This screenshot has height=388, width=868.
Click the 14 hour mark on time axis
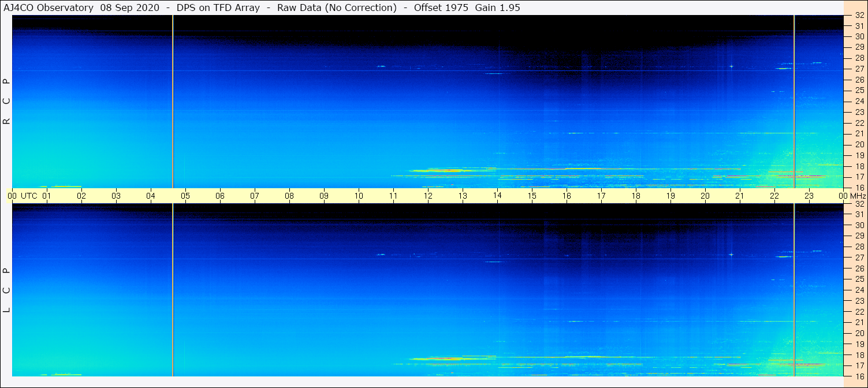point(497,196)
